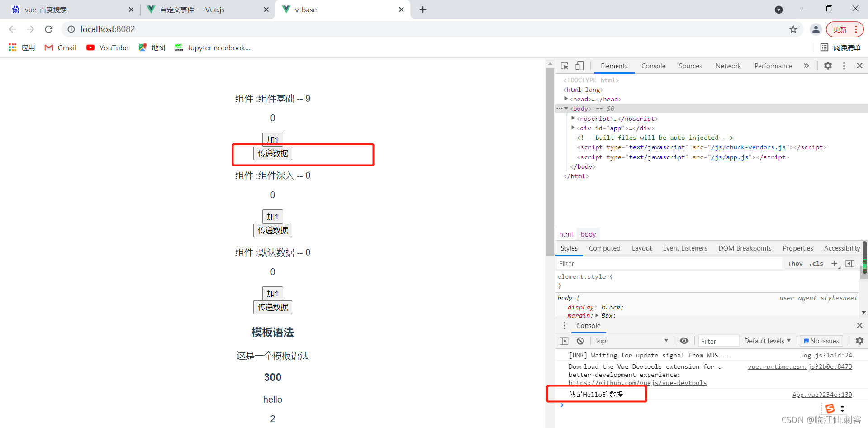This screenshot has height=428, width=868.
Task: Expand the margin property triangle
Action: click(597, 315)
